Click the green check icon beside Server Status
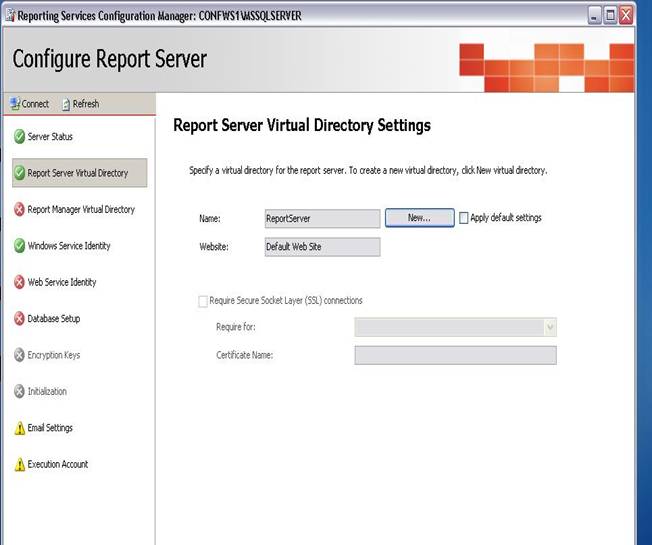652x545 pixels. (x=19, y=137)
